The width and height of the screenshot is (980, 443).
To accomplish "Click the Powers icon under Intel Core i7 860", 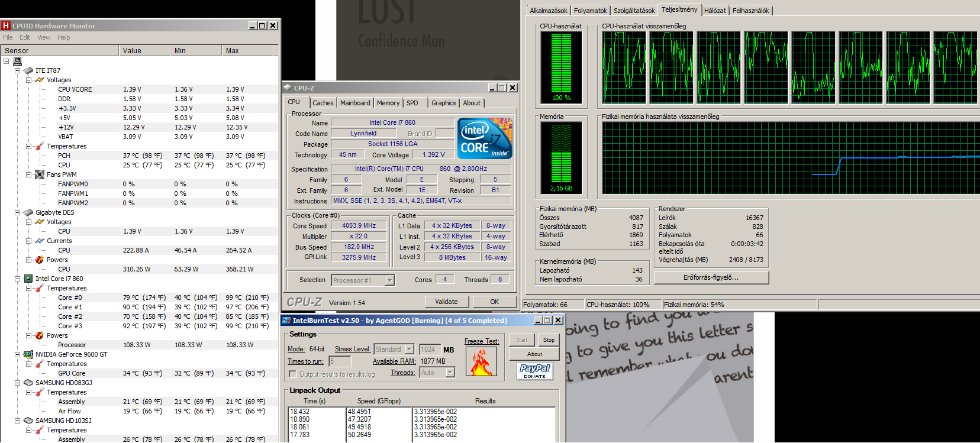I will click(40, 335).
